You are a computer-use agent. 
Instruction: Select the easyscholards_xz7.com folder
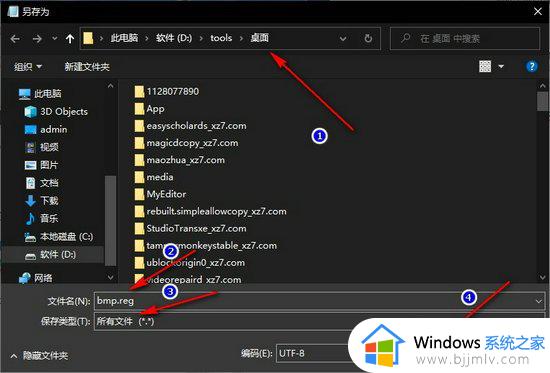point(190,126)
